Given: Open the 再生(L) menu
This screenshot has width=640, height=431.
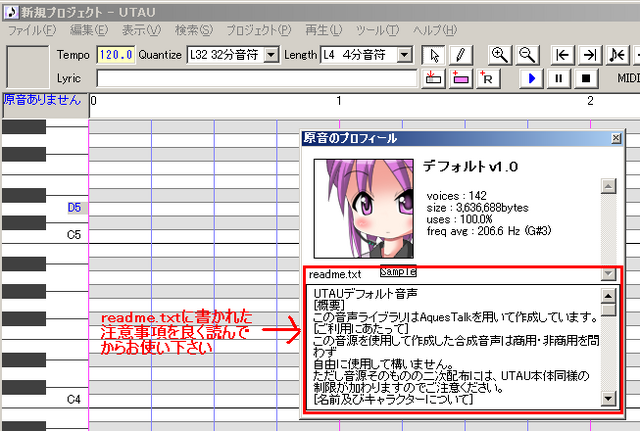Looking at the screenshot, I should (323, 31).
